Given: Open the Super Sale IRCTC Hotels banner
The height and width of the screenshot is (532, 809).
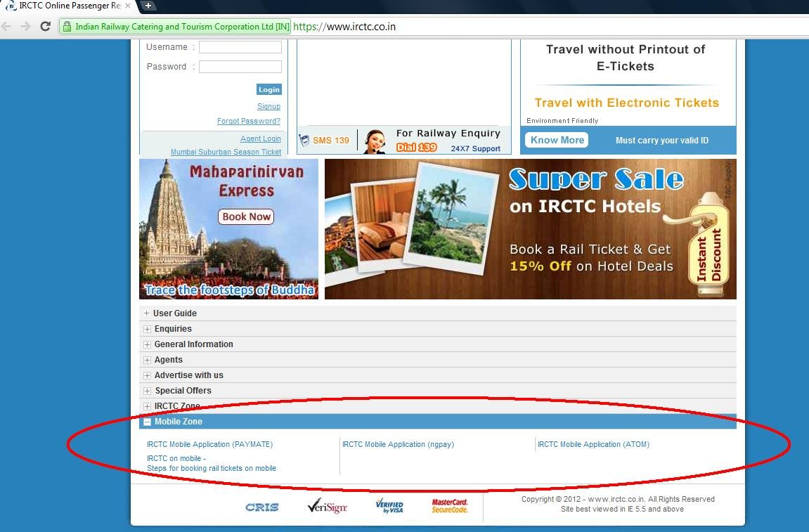Looking at the screenshot, I should [531, 229].
